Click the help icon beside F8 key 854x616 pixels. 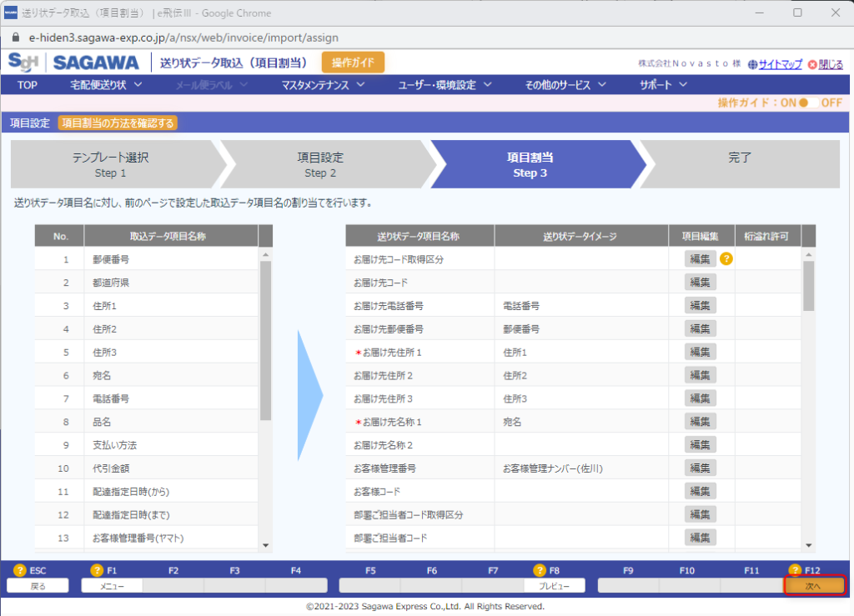click(x=539, y=570)
